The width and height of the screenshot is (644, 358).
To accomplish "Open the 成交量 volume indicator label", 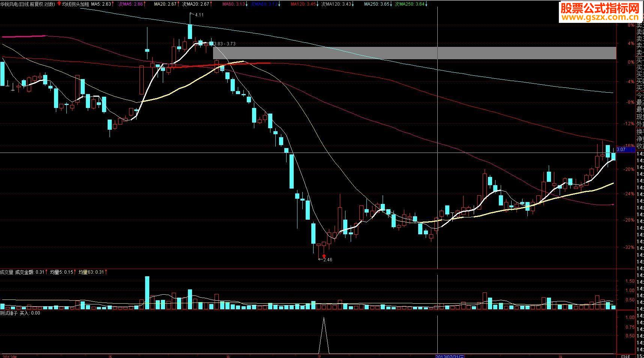I will tap(7, 273).
